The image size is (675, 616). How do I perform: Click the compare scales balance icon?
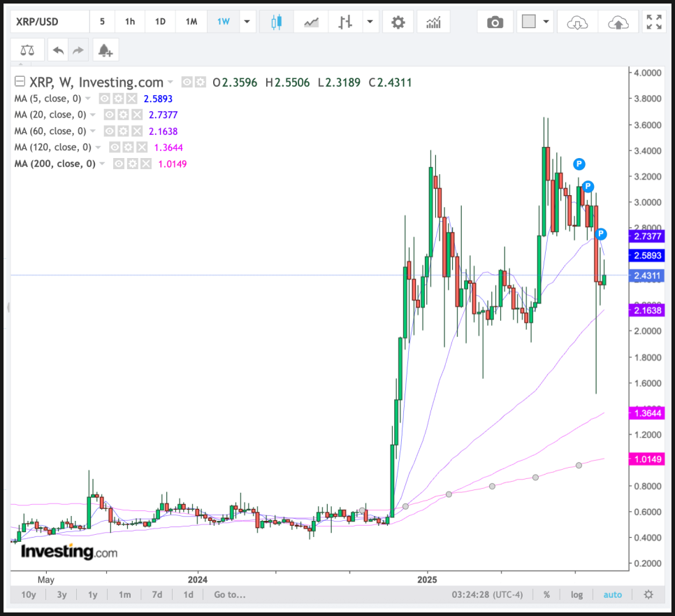coord(27,50)
